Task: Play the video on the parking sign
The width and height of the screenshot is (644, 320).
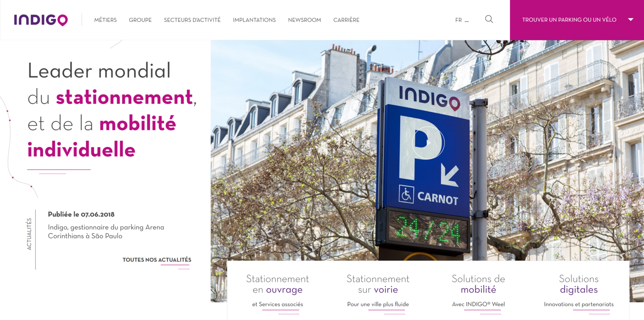Action: (428, 142)
